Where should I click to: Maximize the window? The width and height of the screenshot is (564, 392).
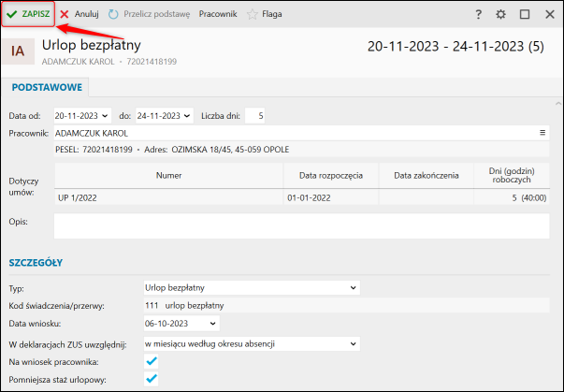point(525,14)
